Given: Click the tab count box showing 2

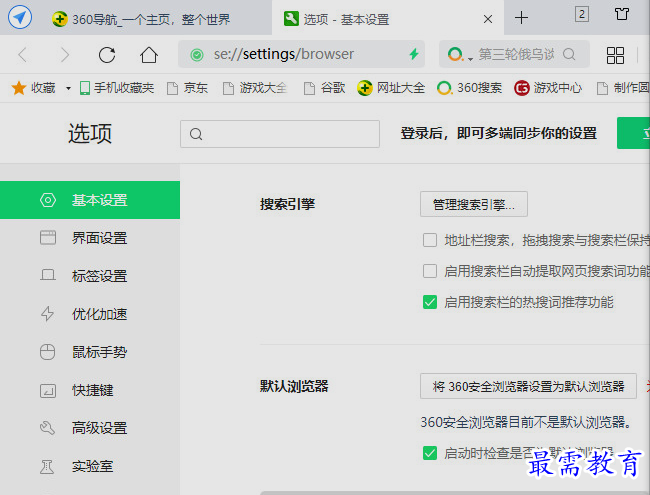Looking at the screenshot, I should (x=582, y=14).
